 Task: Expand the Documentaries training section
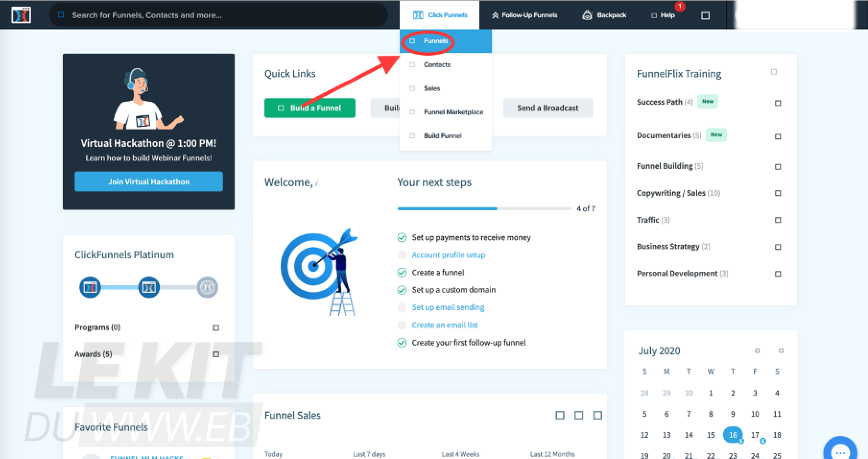[x=778, y=136]
